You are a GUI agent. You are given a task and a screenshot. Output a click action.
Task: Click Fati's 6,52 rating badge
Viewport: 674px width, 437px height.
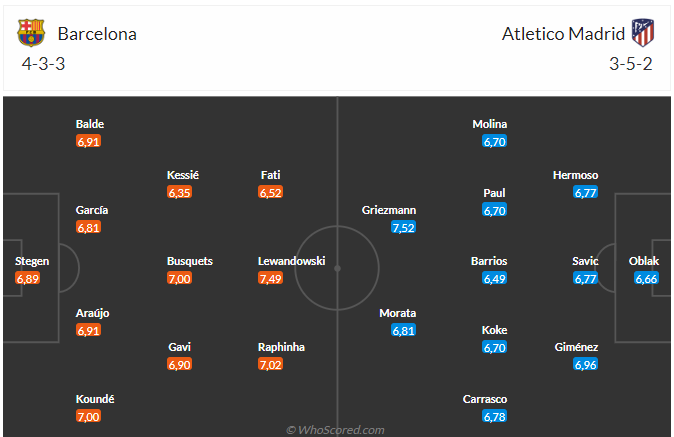[270, 193]
